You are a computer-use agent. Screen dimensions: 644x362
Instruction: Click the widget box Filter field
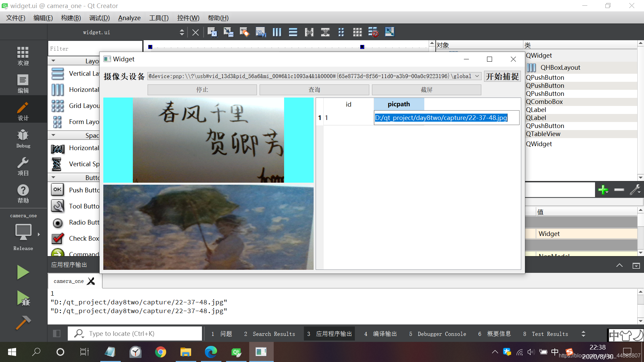coord(95,49)
